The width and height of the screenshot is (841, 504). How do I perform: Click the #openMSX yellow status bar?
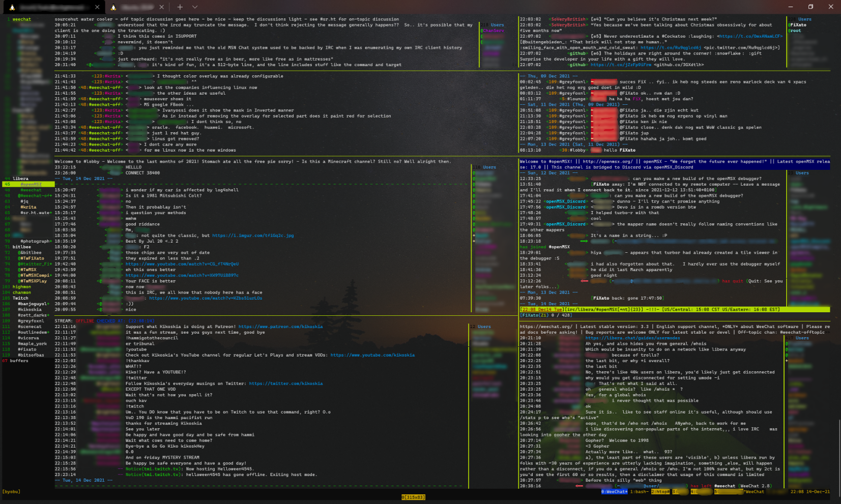click(675, 309)
